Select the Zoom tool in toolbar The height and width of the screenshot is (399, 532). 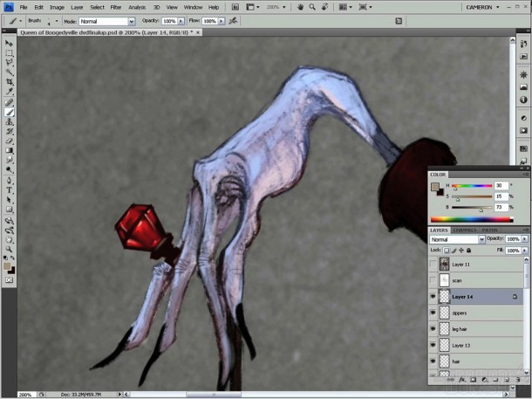point(10,249)
